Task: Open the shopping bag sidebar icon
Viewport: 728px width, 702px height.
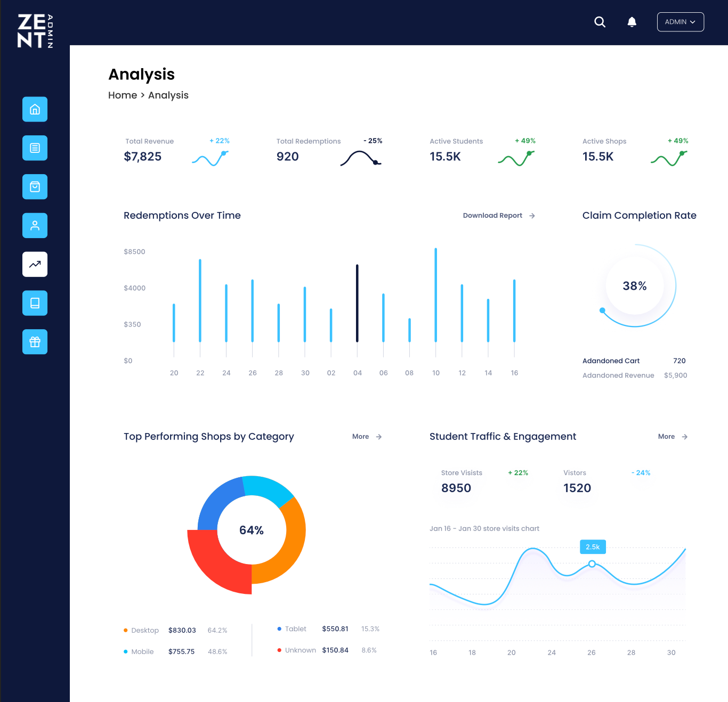Action: (35, 187)
